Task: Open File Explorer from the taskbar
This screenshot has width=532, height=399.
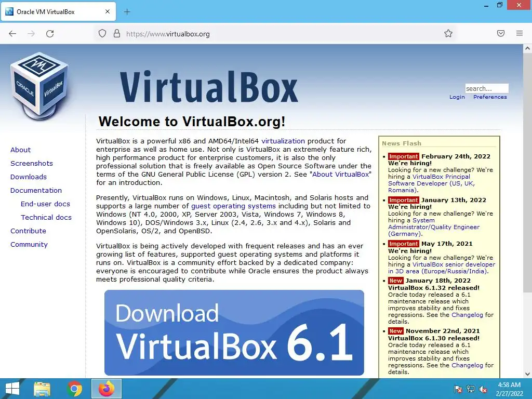Action: (42, 389)
